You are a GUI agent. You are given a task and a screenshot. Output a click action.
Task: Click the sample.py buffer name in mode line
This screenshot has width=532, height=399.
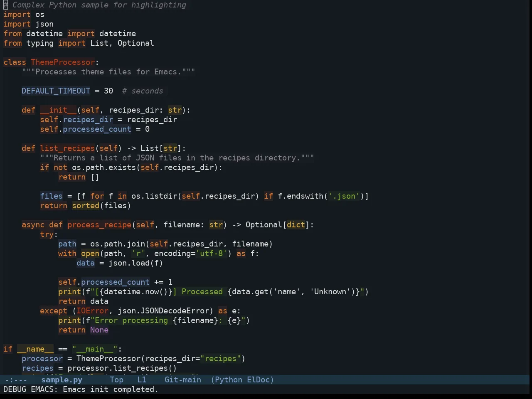coord(62,380)
